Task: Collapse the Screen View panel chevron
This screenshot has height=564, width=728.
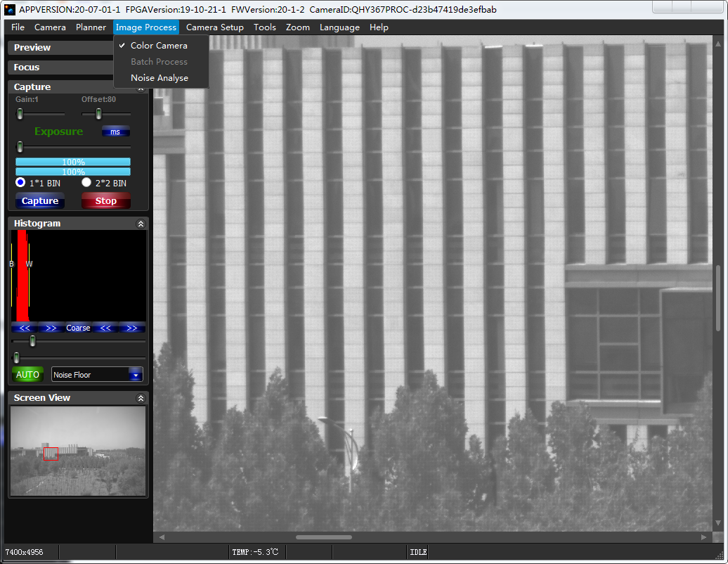Action: pos(141,398)
